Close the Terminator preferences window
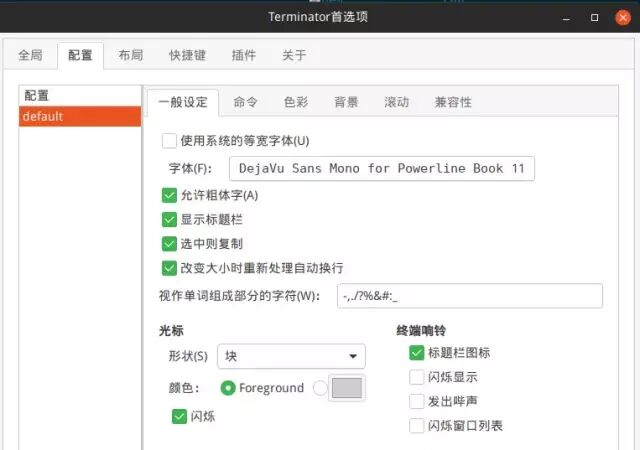Viewport: 640px width, 450px height. tap(623, 18)
